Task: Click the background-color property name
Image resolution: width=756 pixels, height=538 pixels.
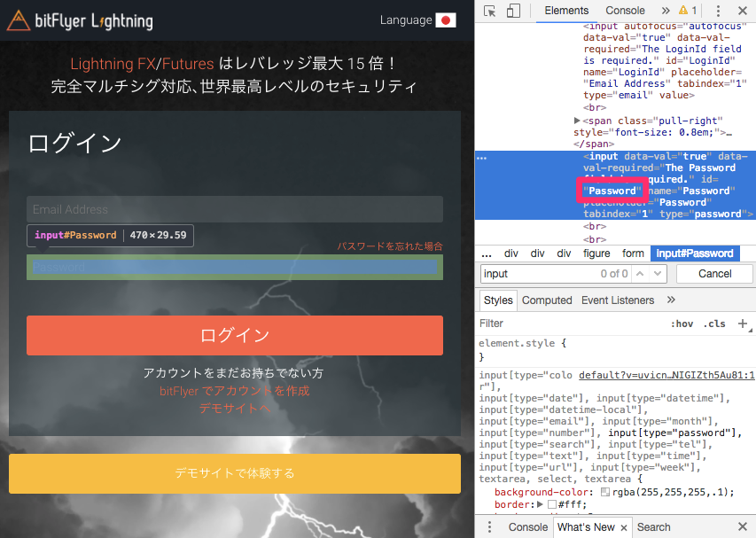Action: click(x=542, y=492)
